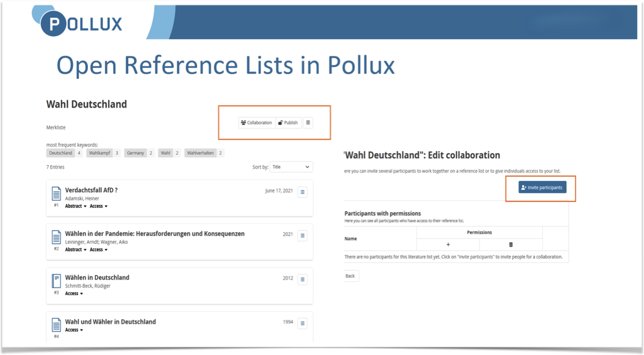
Task: Click document icon of Wahl und Wähler entry
Action: (56, 325)
